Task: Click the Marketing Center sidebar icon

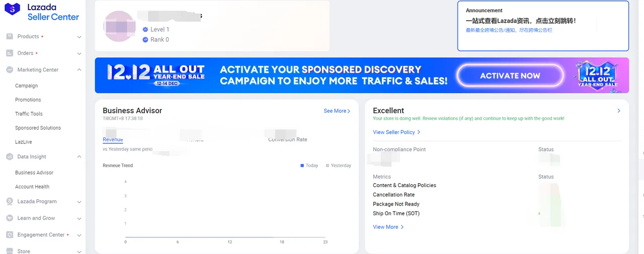Action: coord(10,70)
